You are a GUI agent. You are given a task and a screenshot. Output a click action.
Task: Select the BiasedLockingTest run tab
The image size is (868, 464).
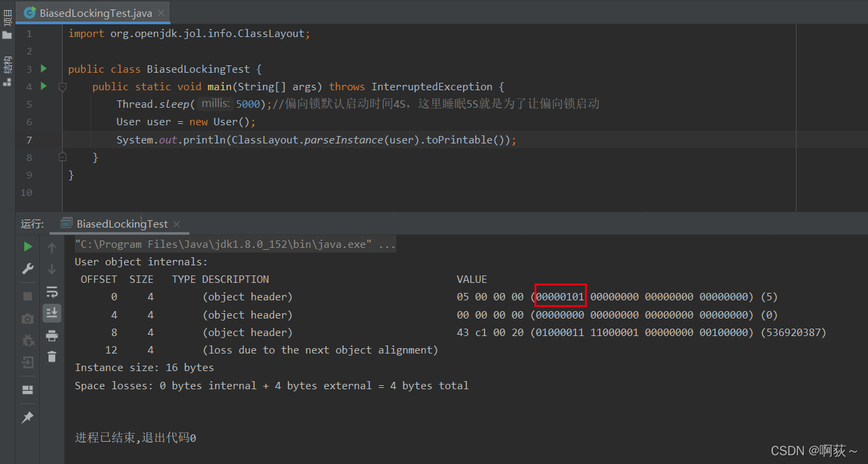coord(122,224)
